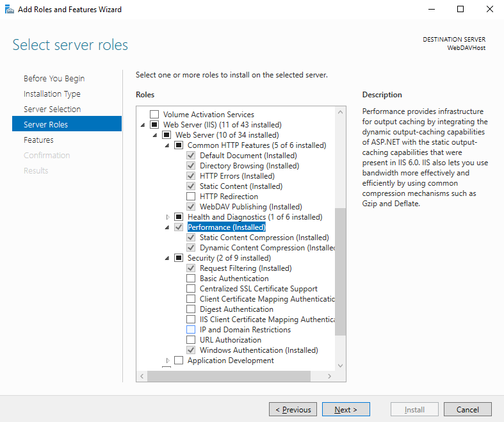
Task: Select Request Filtering (Installed) item
Action: (245, 268)
